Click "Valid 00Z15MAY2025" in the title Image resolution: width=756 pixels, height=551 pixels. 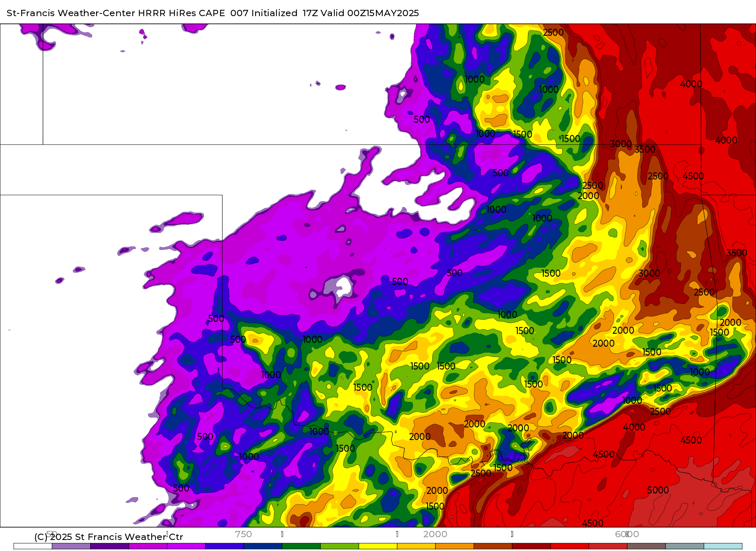point(370,13)
